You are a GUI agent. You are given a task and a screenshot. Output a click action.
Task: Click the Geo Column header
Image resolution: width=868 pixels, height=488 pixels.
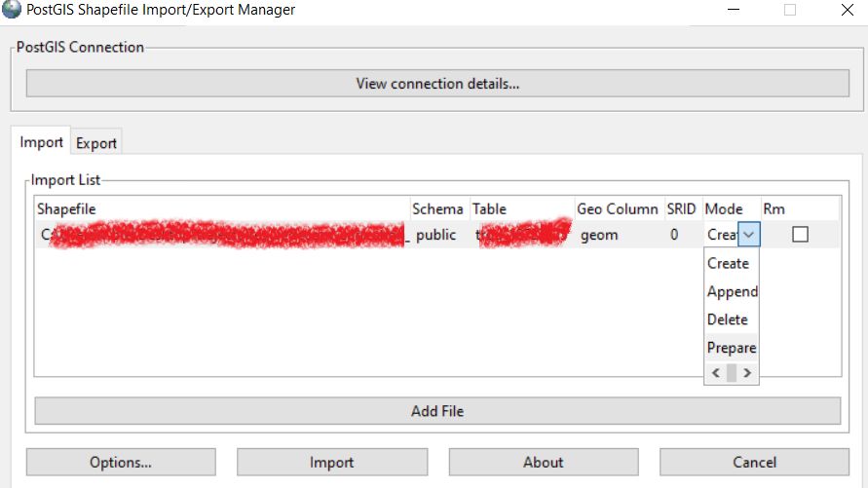pos(618,209)
